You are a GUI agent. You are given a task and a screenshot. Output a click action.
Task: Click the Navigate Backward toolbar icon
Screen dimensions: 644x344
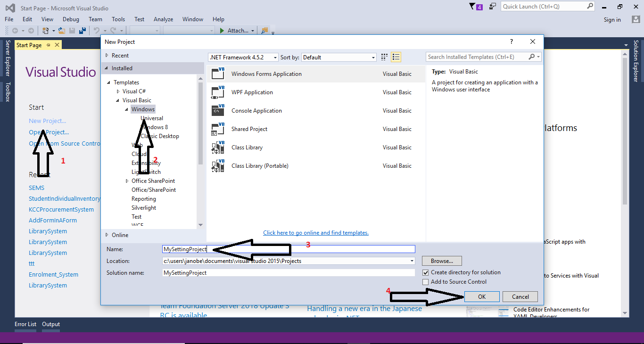[x=15, y=31]
